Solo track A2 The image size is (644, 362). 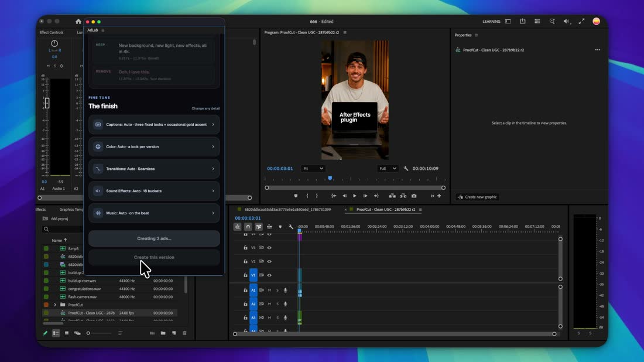click(x=278, y=304)
